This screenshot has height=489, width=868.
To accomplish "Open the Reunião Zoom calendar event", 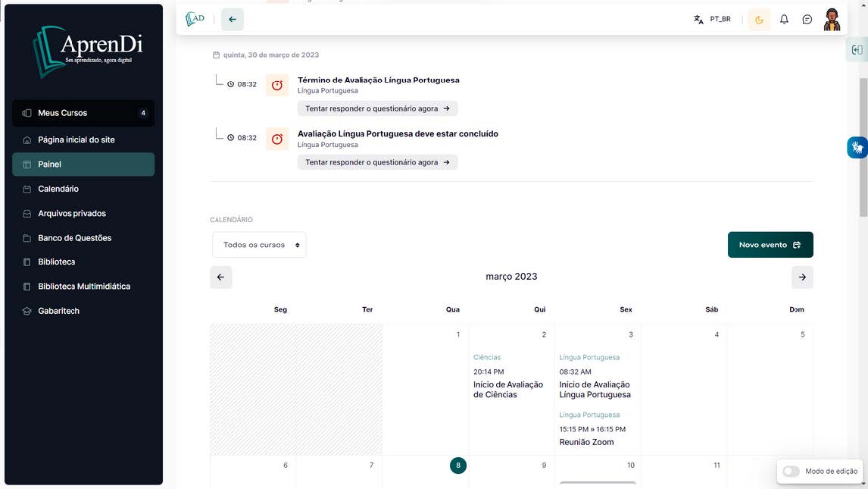I will click(x=586, y=442).
